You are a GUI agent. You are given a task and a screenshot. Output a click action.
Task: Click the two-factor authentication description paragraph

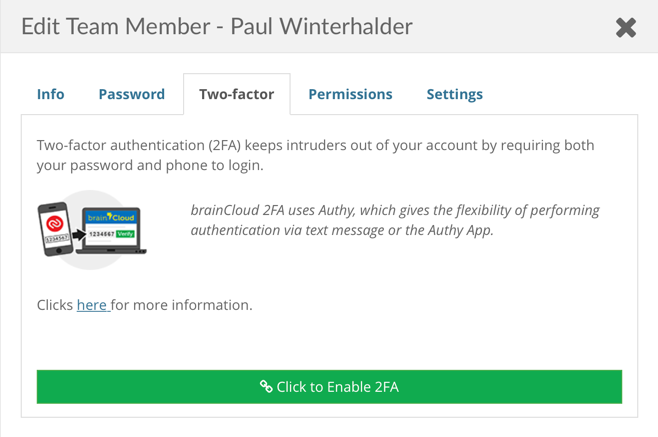point(315,155)
